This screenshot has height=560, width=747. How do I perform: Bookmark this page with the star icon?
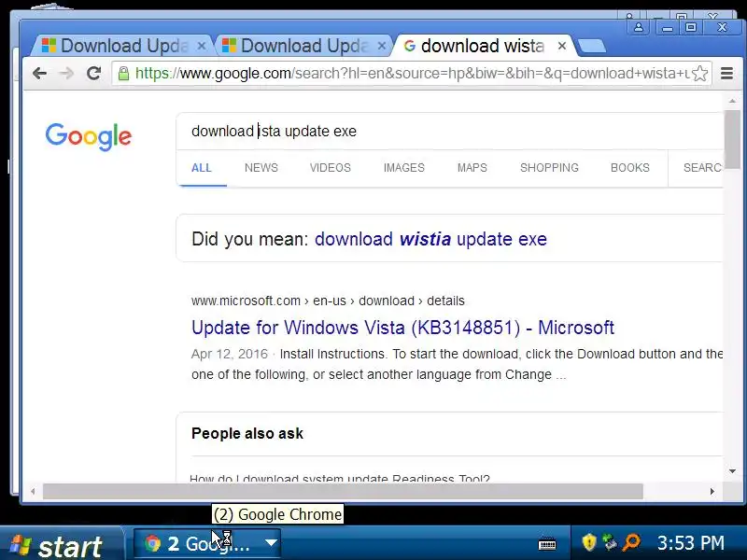click(x=699, y=74)
